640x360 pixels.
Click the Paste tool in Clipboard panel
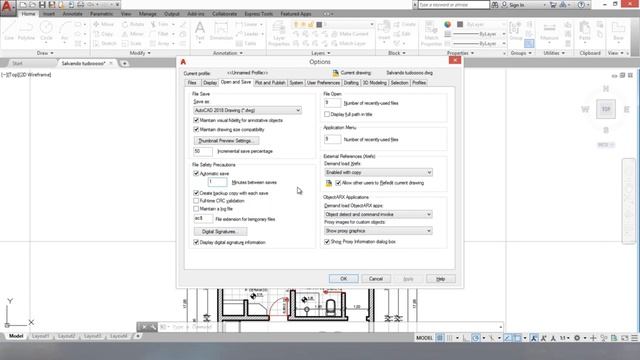point(584,31)
